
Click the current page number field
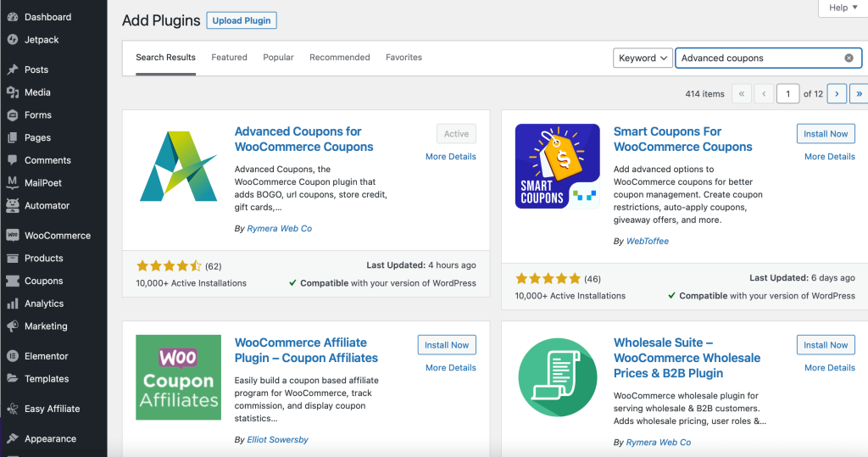click(x=787, y=93)
